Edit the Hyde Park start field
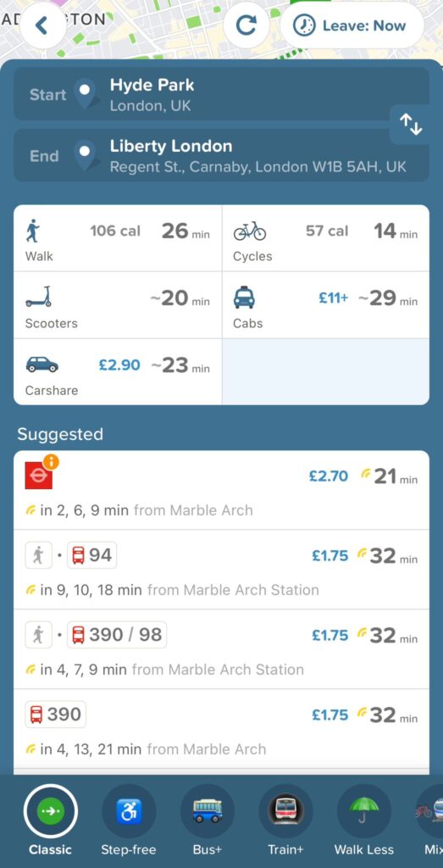The height and width of the screenshot is (868, 443). click(221, 94)
